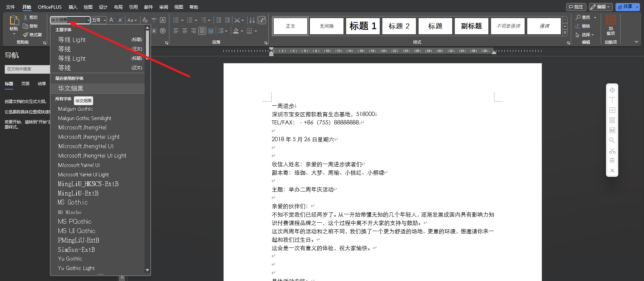
Task: Open the phonetic guide (wén) icon
Action: pyautogui.click(x=154, y=20)
